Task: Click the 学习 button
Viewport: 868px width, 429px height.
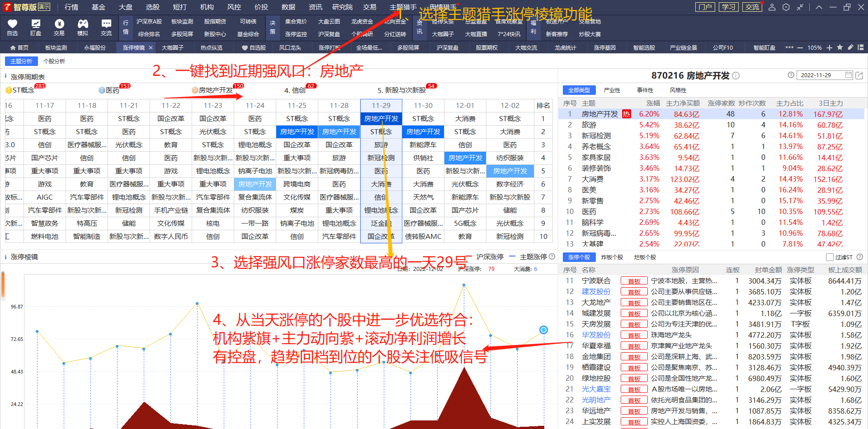Action: click(x=728, y=7)
